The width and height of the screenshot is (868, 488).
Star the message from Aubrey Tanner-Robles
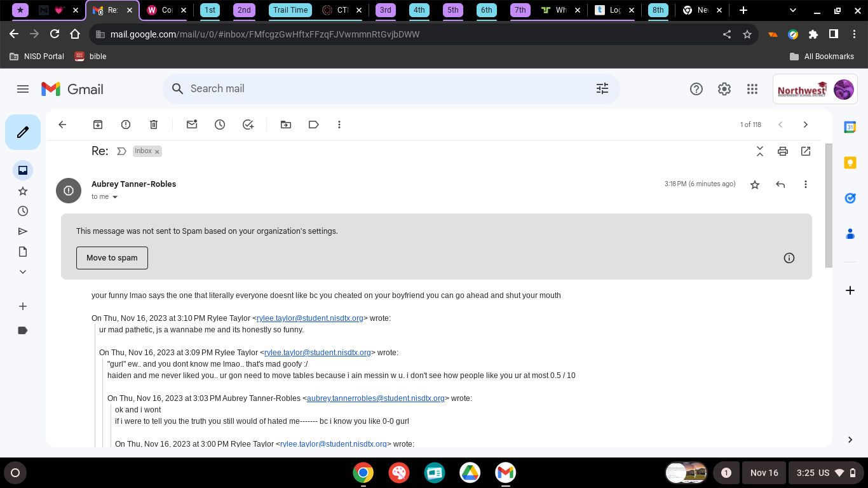click(x=755, y=184)
